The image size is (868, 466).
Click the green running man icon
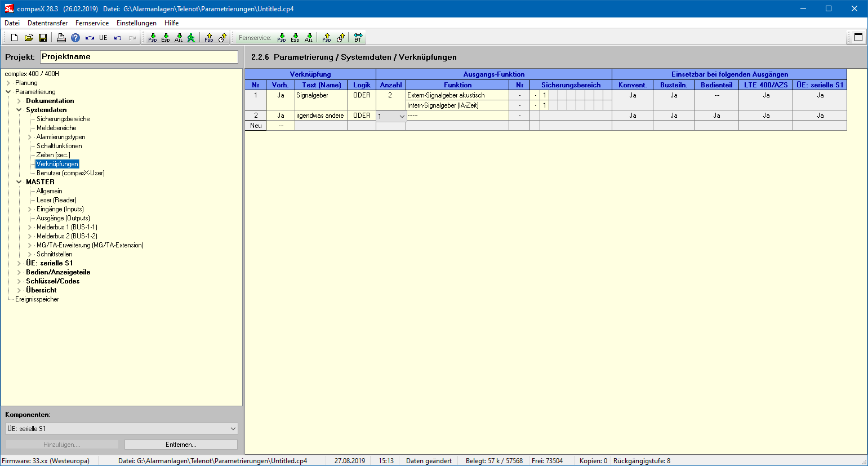coord(192,38)
